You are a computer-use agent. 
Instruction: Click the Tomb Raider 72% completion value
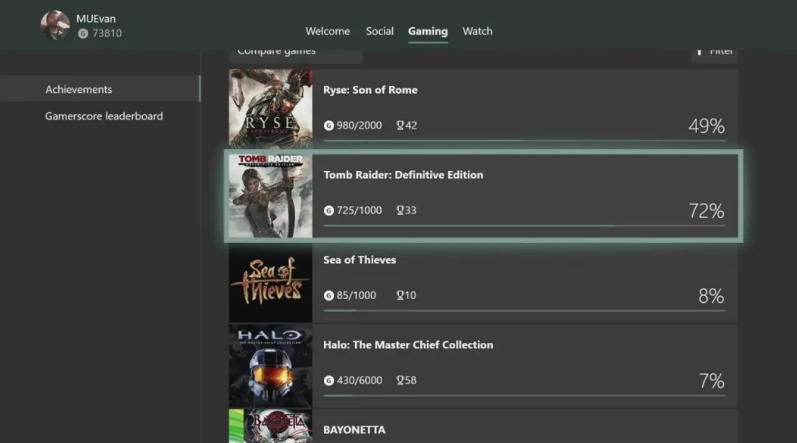point(706,211)
